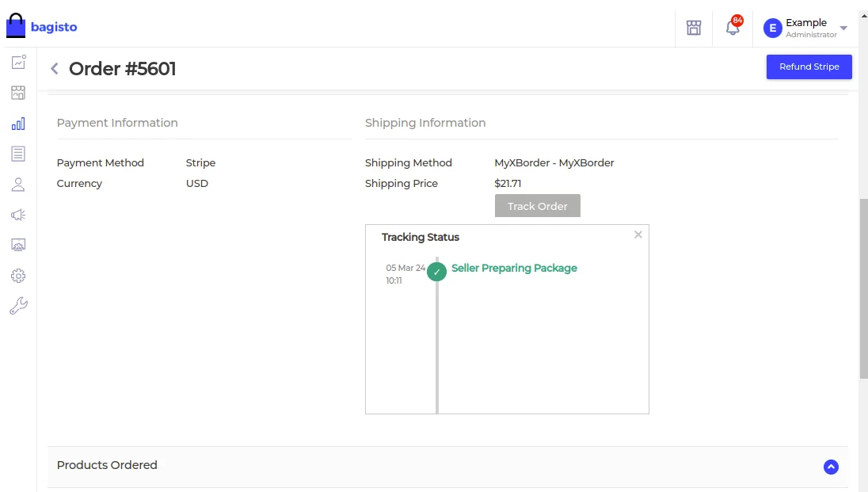Click the highlighted bar chart sidebar icon
The width and height of the screenshot is (868, 492).
(18, 124)
